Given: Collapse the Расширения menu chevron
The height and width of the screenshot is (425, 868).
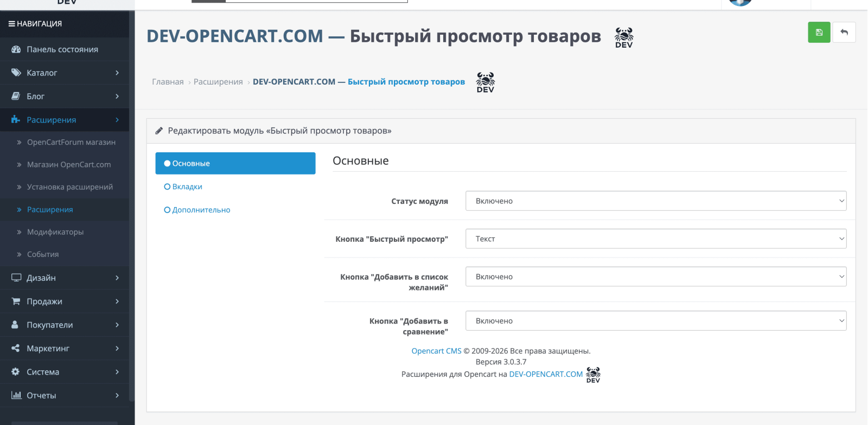Looking at the screenshot, I should click(117, 120).
